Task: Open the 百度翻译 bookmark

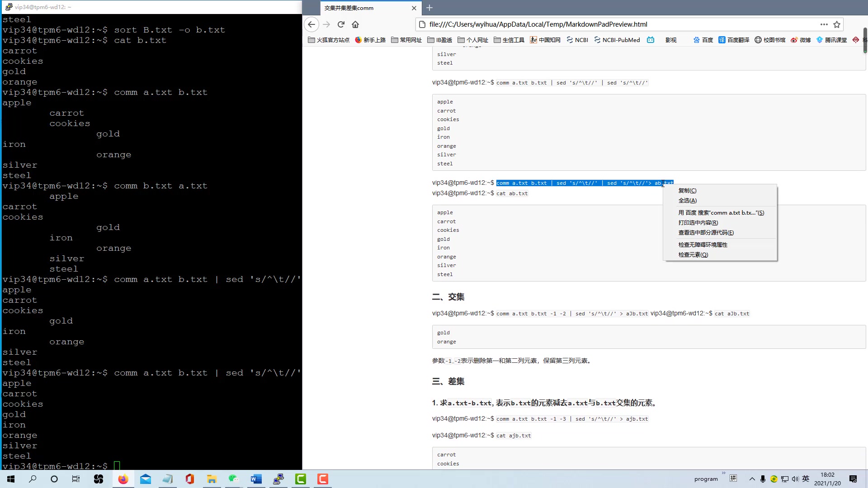Action: (x=734, y=40)
